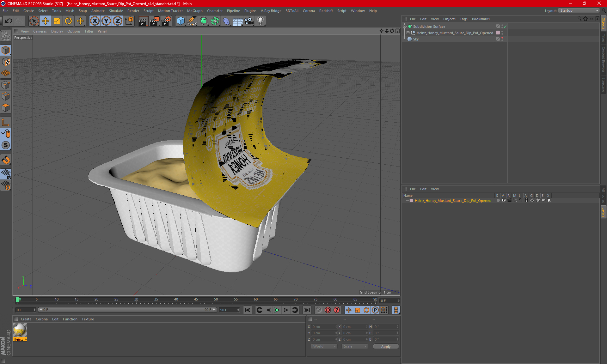This screenshot has height=364, width=607.
Task: Click layer color swatch in Layers panel
Action: (411, 201)
